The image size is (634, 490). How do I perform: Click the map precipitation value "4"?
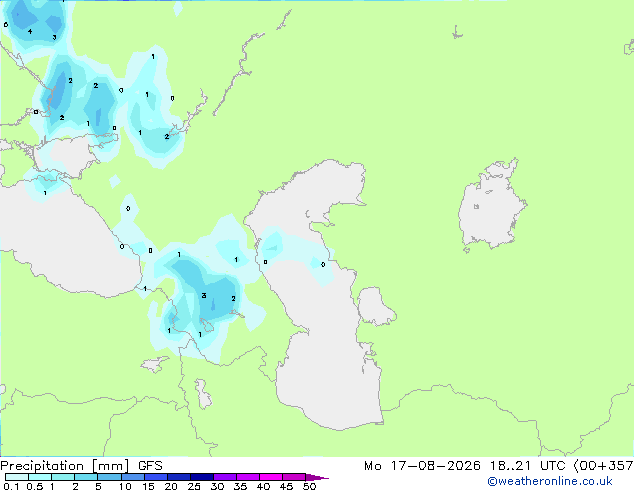pyautogui.click(x=30, y=32)
